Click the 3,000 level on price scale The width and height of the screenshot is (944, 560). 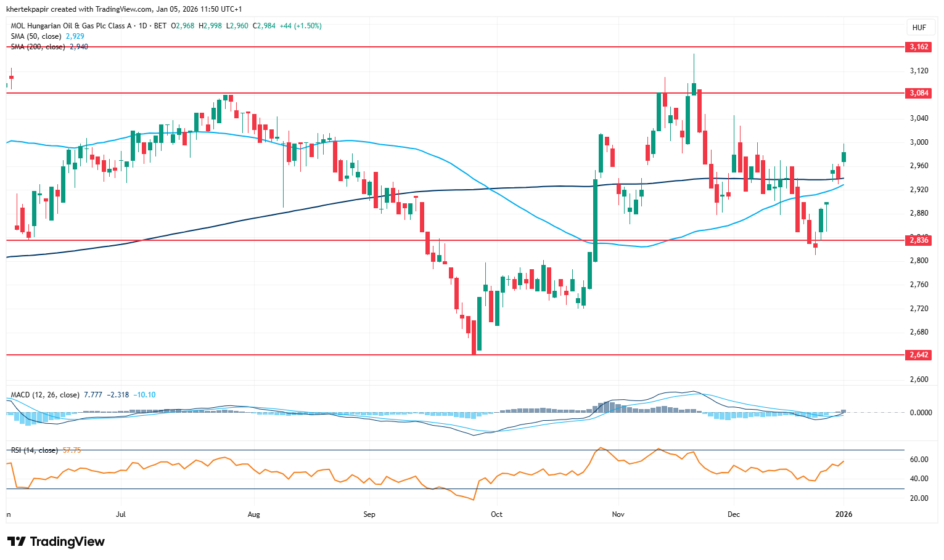tap(918, 142)
